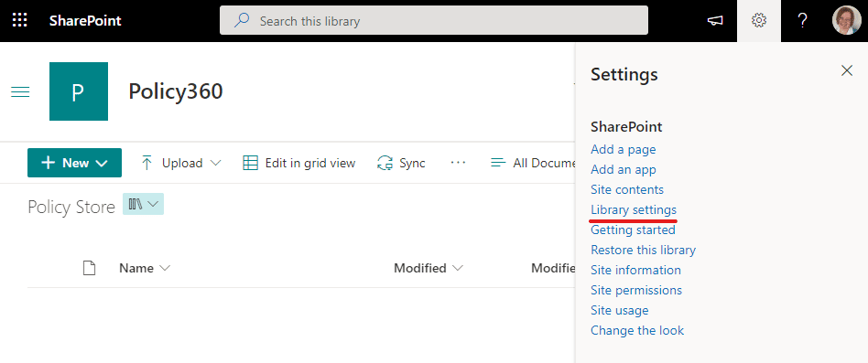Click the file type column icon
This screenshot has height=363, width=868.
pos(89,269)
